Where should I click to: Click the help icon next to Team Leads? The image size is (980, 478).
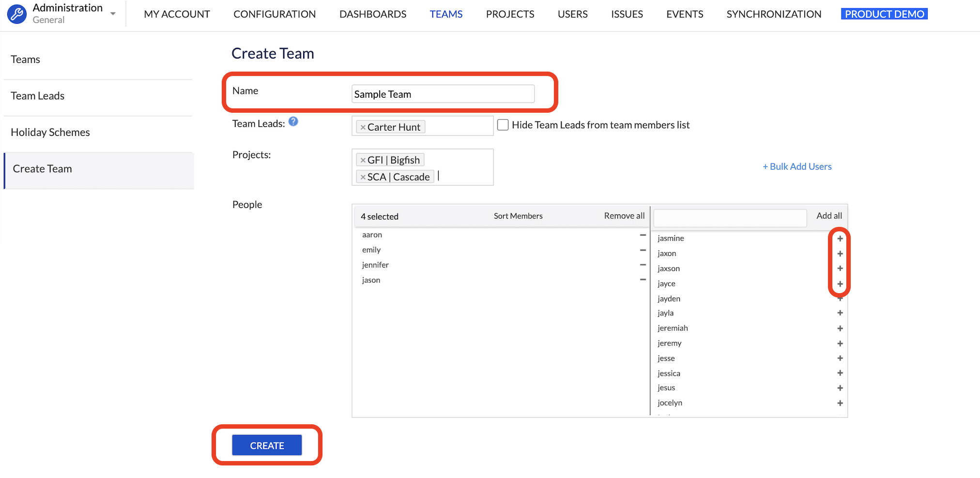tap(293, 122)
